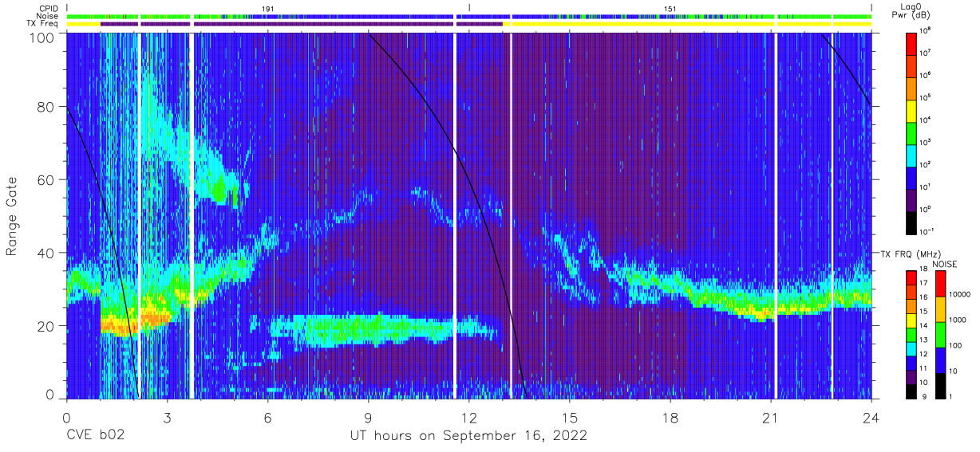Click the TX Freq row label
Viewport: 980px width, 452px height.
pyautogui.click(x=43, y=24)
